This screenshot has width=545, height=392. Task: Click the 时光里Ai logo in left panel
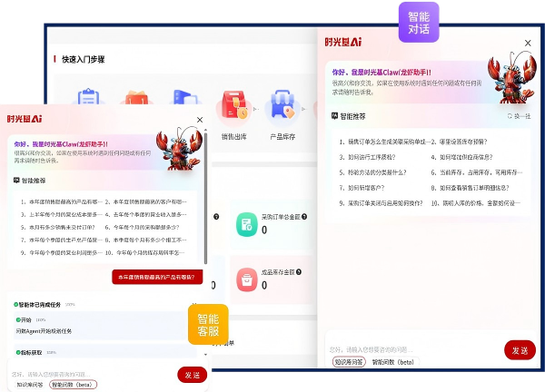[25, 119]
